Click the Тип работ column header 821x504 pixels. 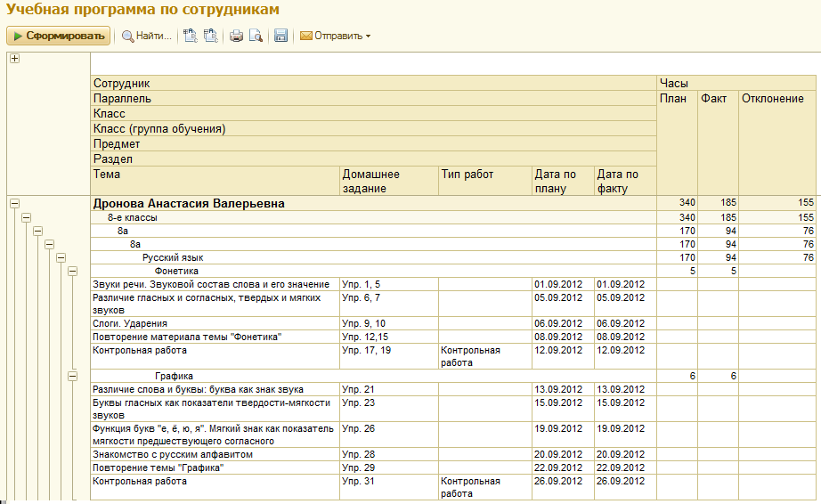[x=467, y=175]
